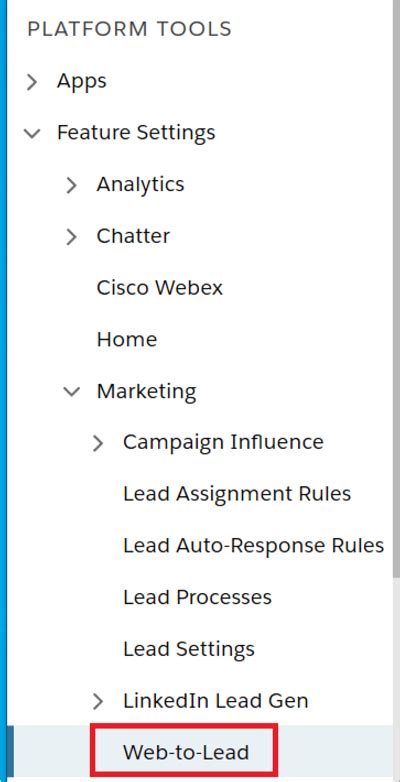Collapse the Feature Settings chevron
Image resolution: width=400 pixels, height=782 pixels.
tap(32, 133)
